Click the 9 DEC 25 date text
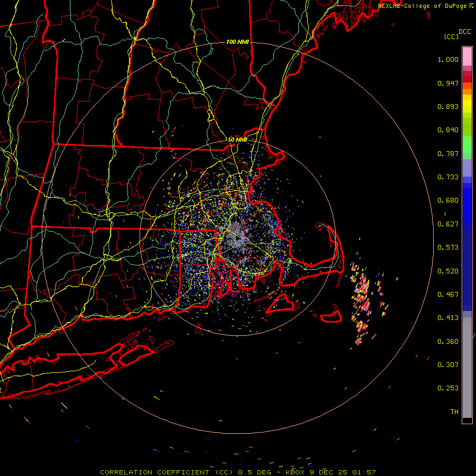This screenshot has height=476, width=476. pos(328,472)
